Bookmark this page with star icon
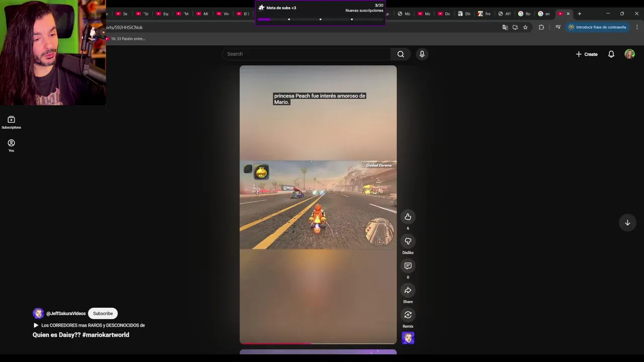Screen dimensions: 644x362 click(x=525, y=27)
